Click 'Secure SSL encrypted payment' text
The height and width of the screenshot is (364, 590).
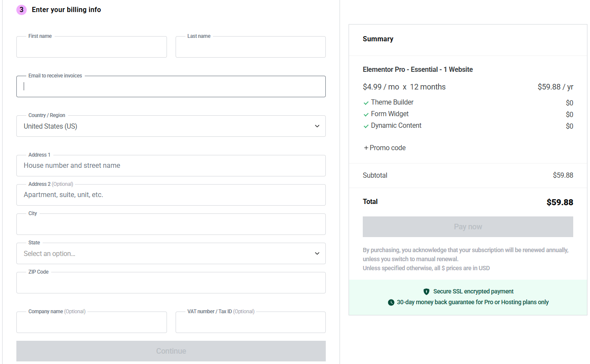tap(473, 291)
